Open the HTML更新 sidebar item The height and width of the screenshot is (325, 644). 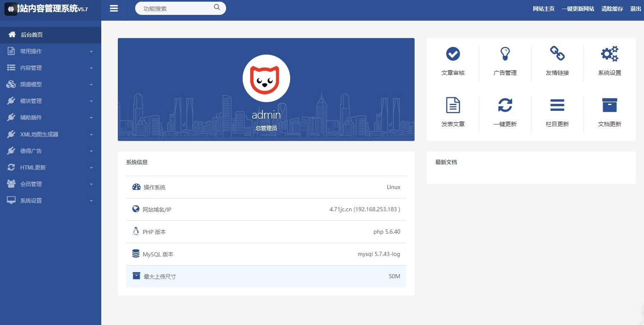coord(33,167)
